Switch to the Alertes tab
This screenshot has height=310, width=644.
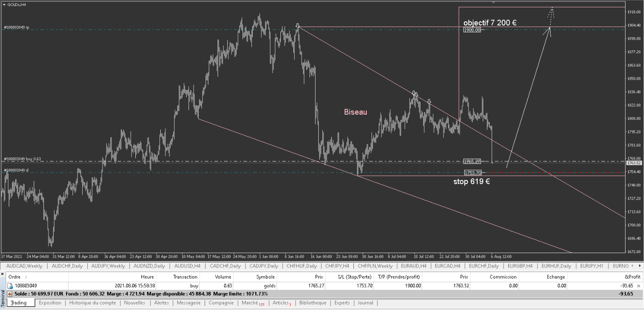(161, 303)
